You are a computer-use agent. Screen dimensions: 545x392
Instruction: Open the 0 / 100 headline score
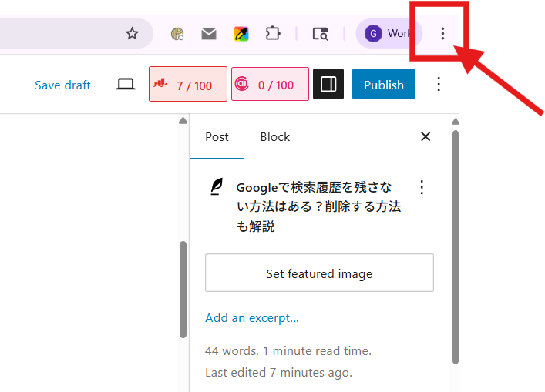[270, 84]
